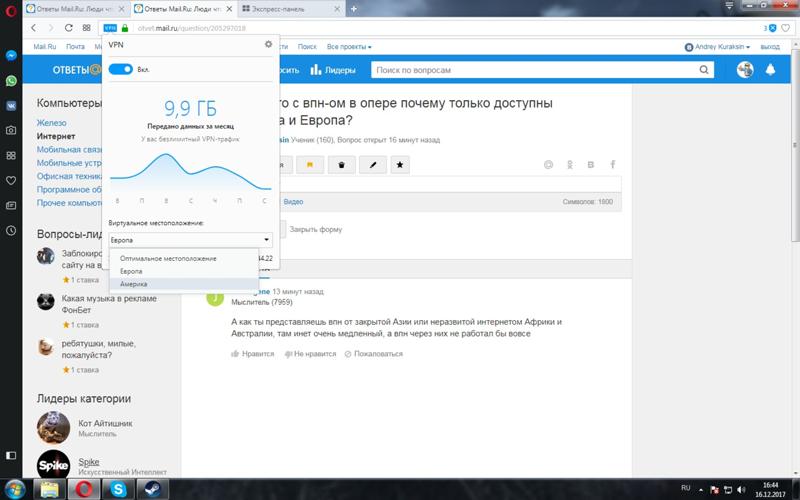Open personal news in sidebar
The height and width of the screenshot is (500, 800).
click(11, 205)
